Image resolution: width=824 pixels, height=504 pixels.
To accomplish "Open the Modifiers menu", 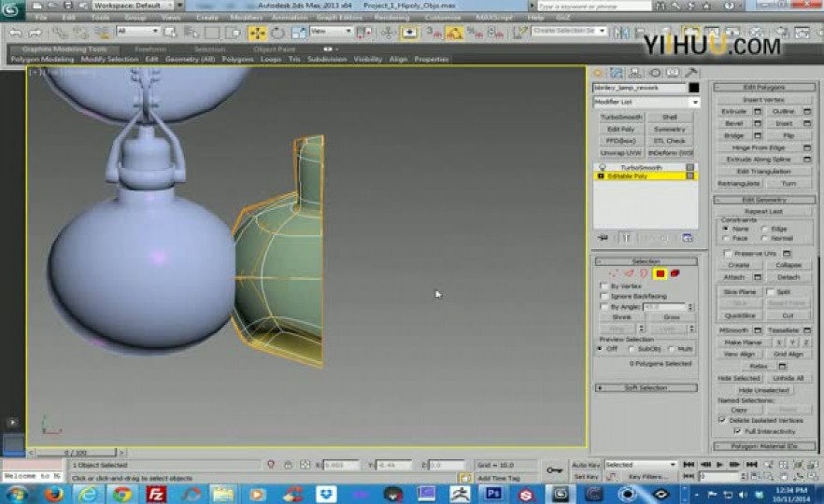I will click(246, 18).
